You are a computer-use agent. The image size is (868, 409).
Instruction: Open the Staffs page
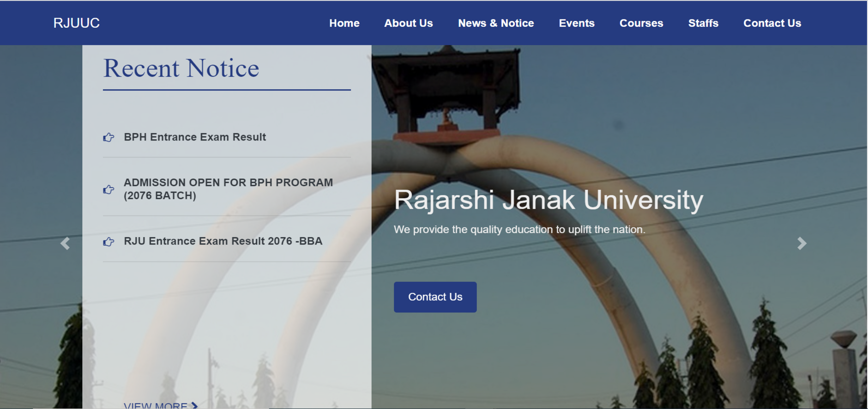pyautogui.click(x=703, y=23)
